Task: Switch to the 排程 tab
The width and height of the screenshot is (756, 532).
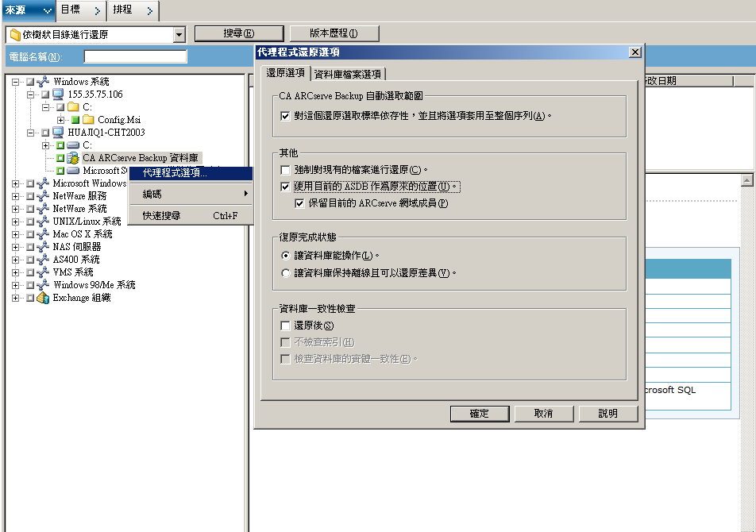Action: coord(133,10)
